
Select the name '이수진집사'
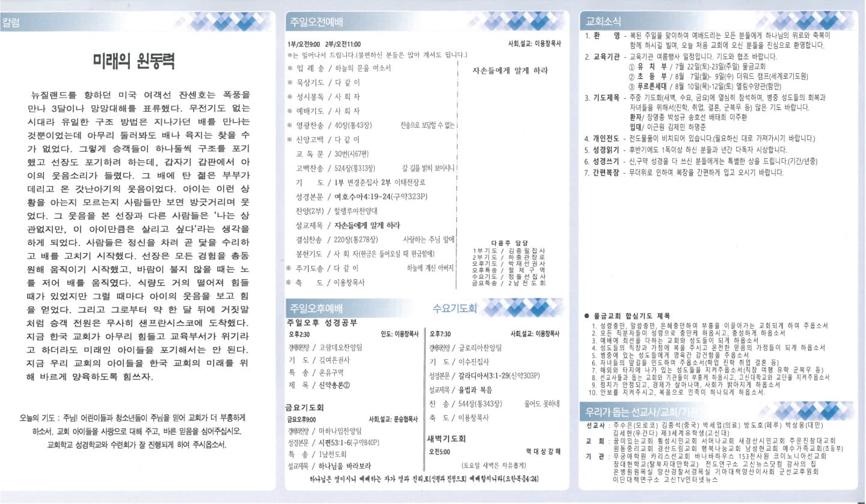coord(474,361)
